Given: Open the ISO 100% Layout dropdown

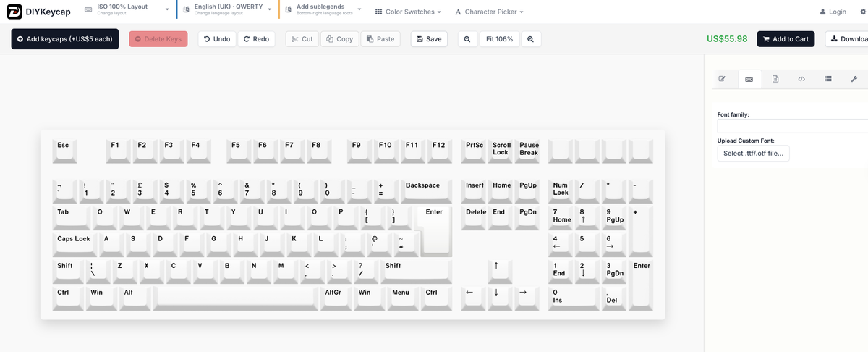Looking at the screenshot, I should 126,9.
